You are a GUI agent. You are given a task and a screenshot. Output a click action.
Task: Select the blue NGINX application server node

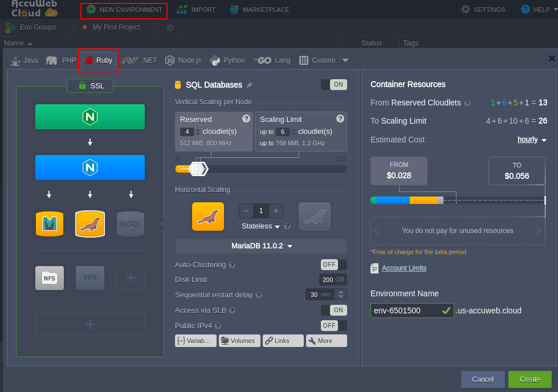[x=90, y=168]
